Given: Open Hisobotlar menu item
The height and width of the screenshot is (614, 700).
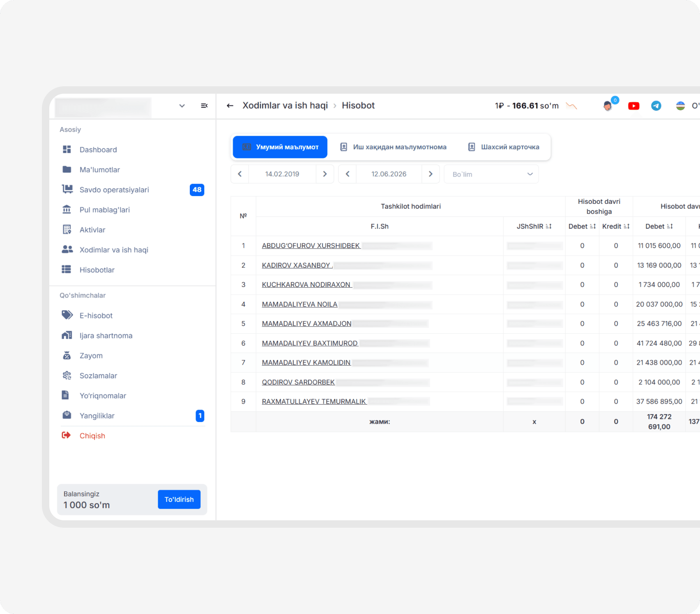Looking at the screenshot, I should 97,270.
